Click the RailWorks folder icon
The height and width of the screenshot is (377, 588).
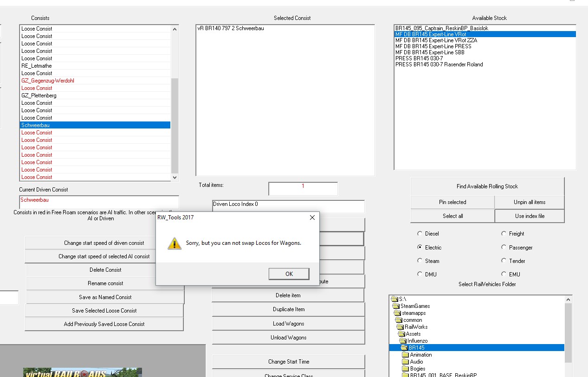[x=400, y=327]
